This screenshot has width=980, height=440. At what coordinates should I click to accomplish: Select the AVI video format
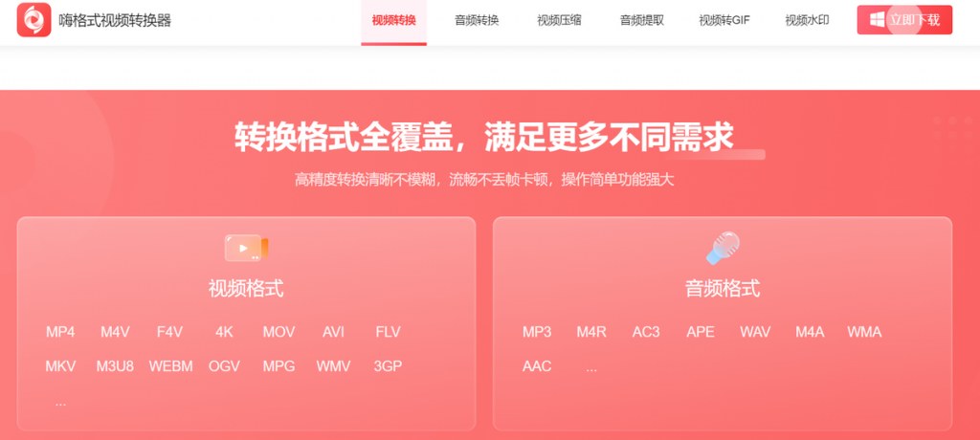click(x=333, y=332)
